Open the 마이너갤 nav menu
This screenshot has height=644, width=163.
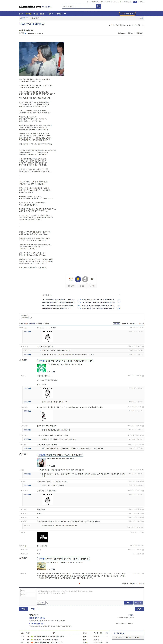(28, 14)
